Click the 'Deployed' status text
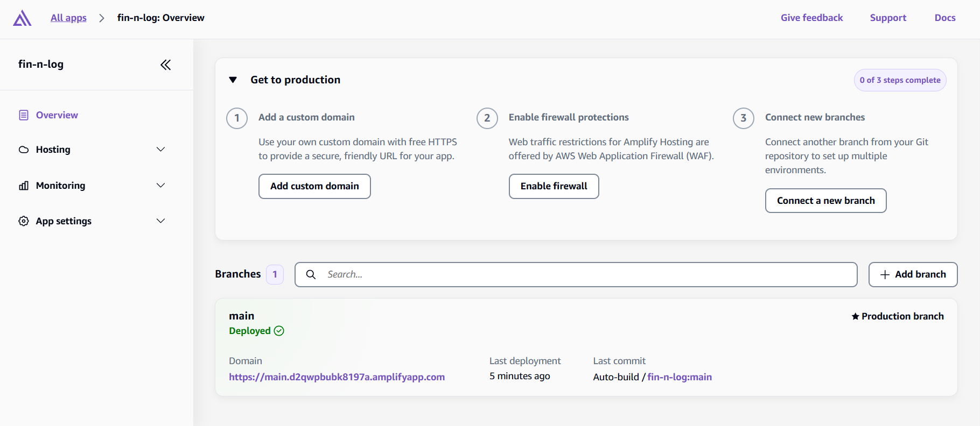The height and width of the screenshot is (426, 980). pos(250,331)
